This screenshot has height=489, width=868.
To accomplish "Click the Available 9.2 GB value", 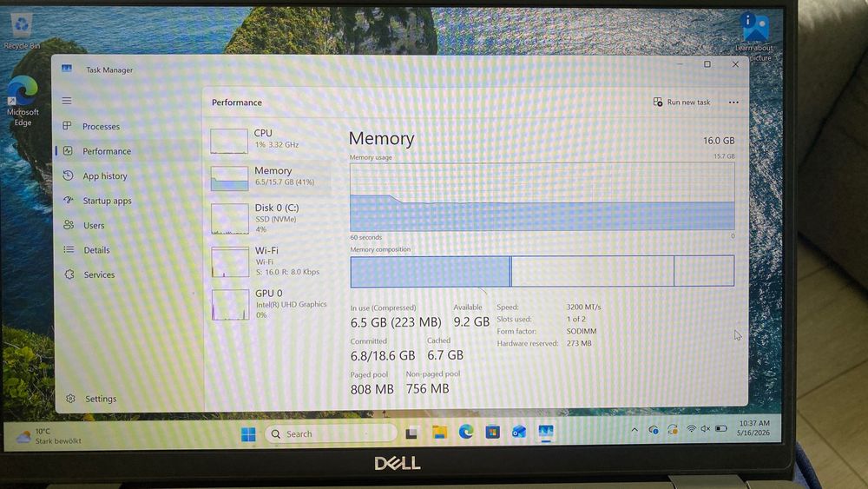I will pos(471,321).
